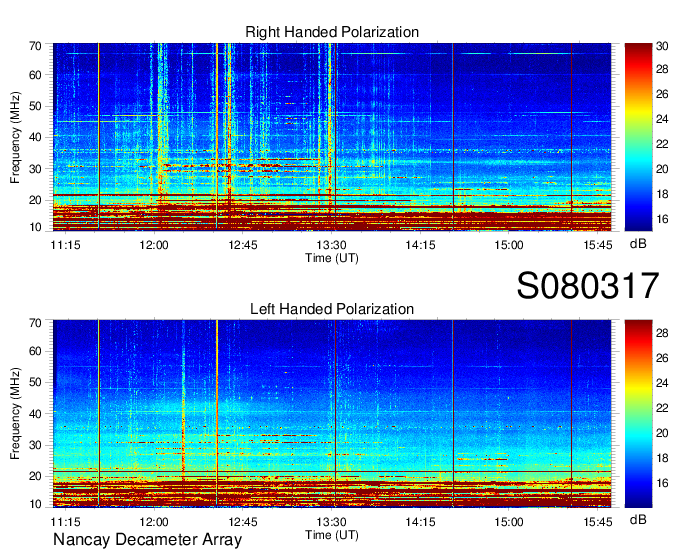680x552 pixels.
Task: Click inside the Left Handed Polarization spectrogram
Action: point(332,414)
